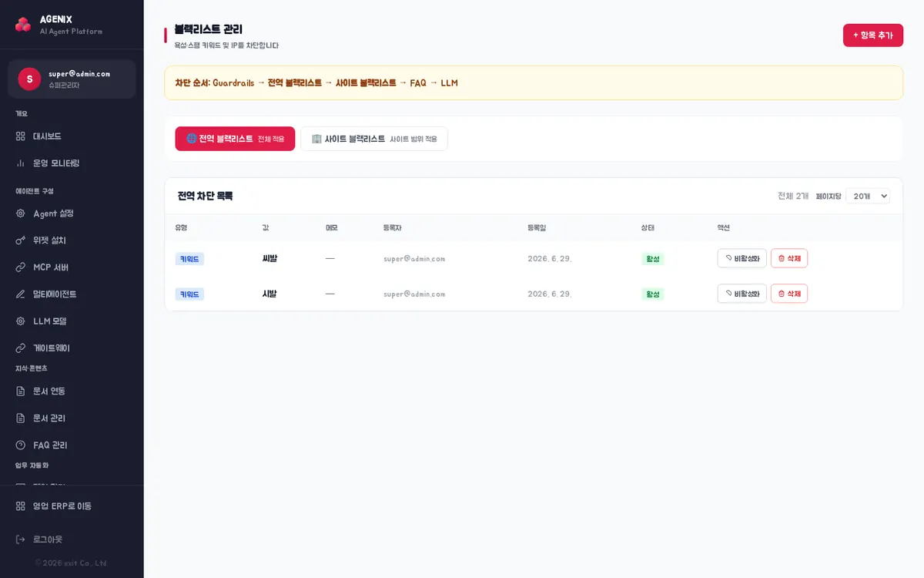Image resolution: width=924 pixels, height=578 pixels.
Task: Click the 차단 순서 notice text
Action: click(x=316, y=82)
